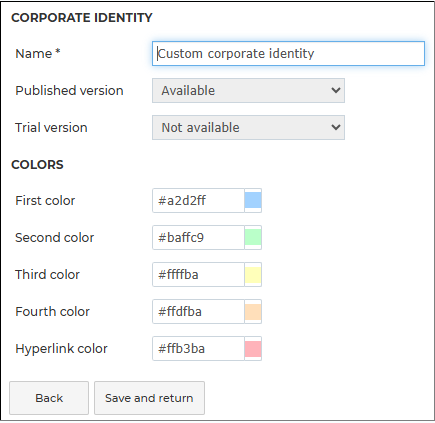This screenshot has width=435, height=423.
Task: Open the Published version dropdown
Action: (x=248, y=90)
